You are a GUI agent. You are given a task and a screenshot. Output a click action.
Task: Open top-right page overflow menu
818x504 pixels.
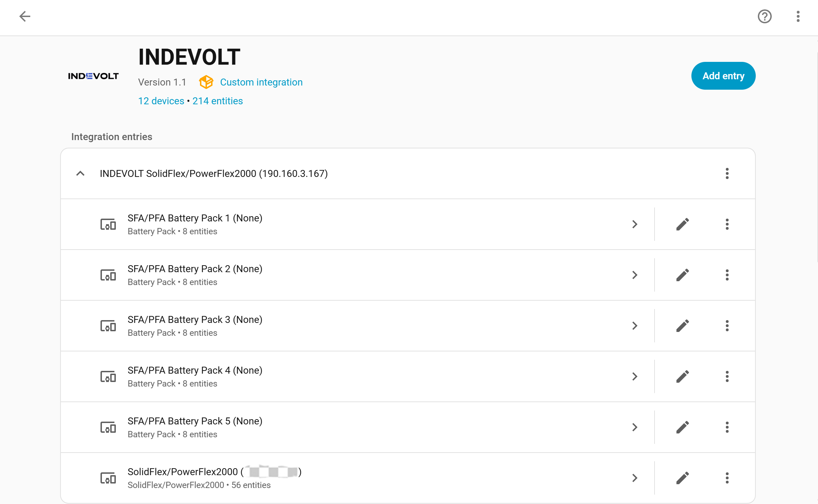[798, 16]
